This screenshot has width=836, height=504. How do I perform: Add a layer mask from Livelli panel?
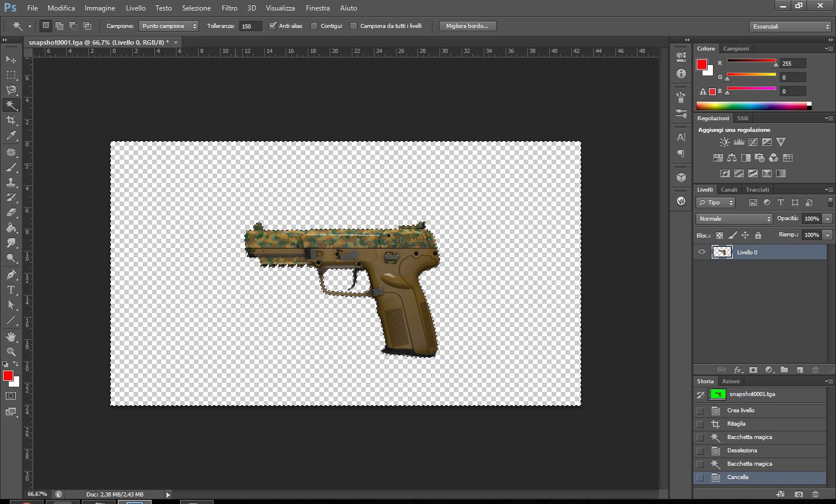[x=753, y=369]
